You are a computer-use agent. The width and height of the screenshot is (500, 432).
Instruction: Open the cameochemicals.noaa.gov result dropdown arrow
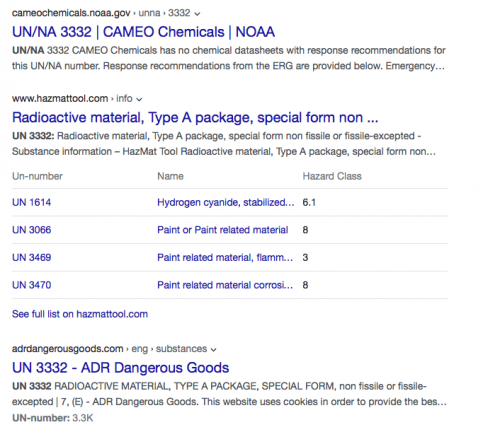point(197,14)
